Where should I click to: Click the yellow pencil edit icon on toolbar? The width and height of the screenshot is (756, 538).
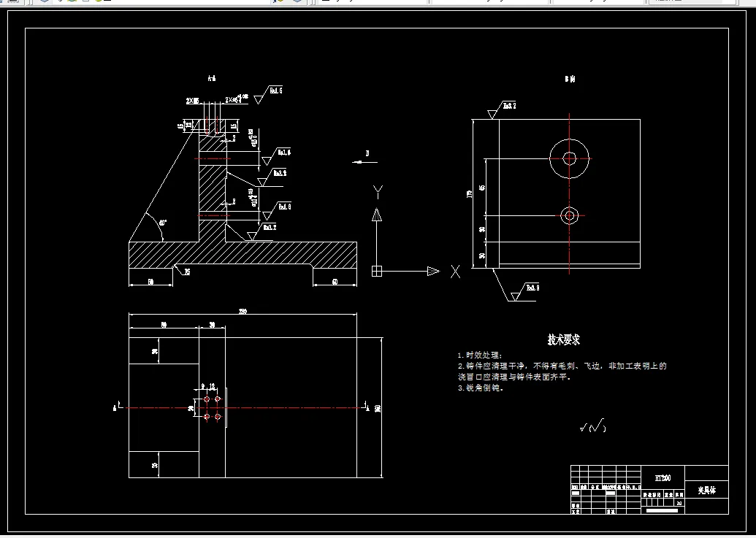coord(99,3)
